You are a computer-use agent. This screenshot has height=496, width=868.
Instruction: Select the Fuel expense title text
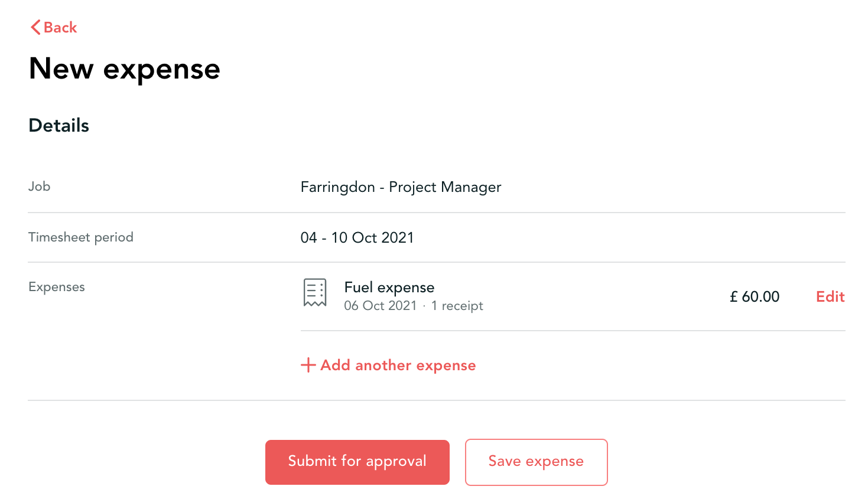coord(389,287)
